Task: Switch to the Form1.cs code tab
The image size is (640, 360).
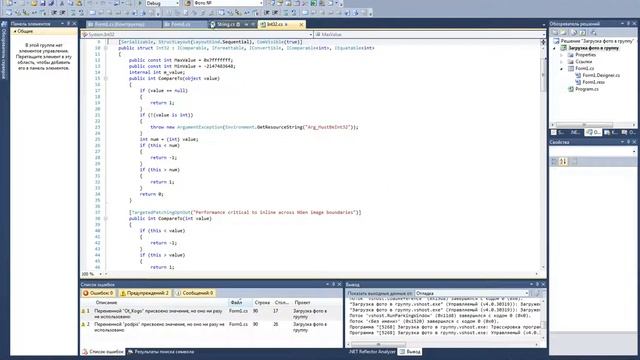Action: 185,24
